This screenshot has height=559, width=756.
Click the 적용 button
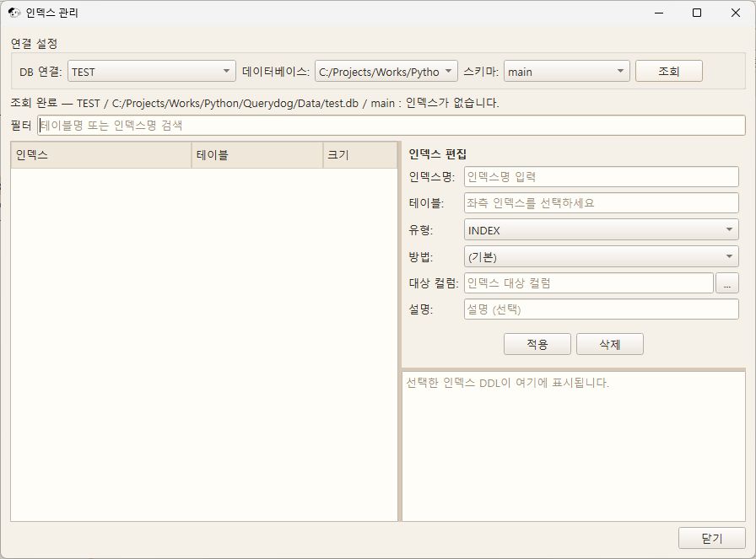537,344
